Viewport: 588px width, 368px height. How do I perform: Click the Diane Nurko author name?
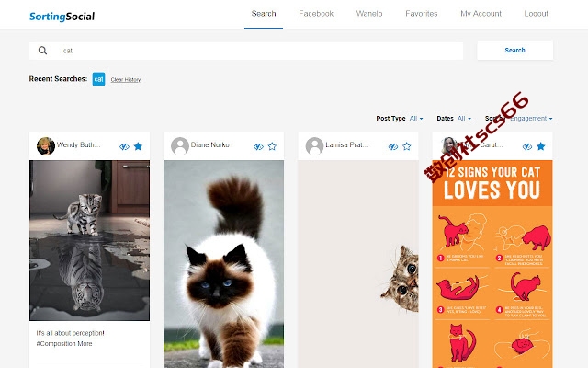[x=210, y=145]
